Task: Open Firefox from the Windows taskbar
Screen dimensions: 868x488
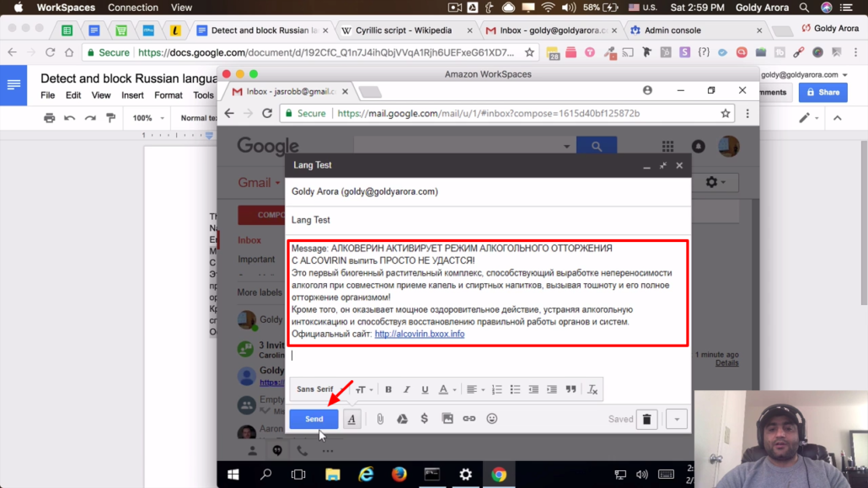Action: click(399, 475)
